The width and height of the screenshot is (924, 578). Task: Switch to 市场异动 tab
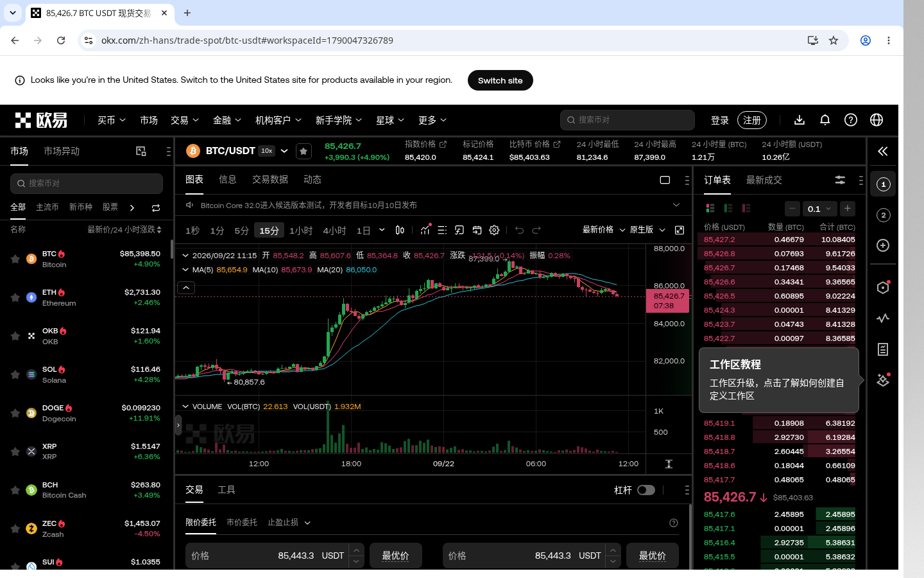[x=62, y=151]
